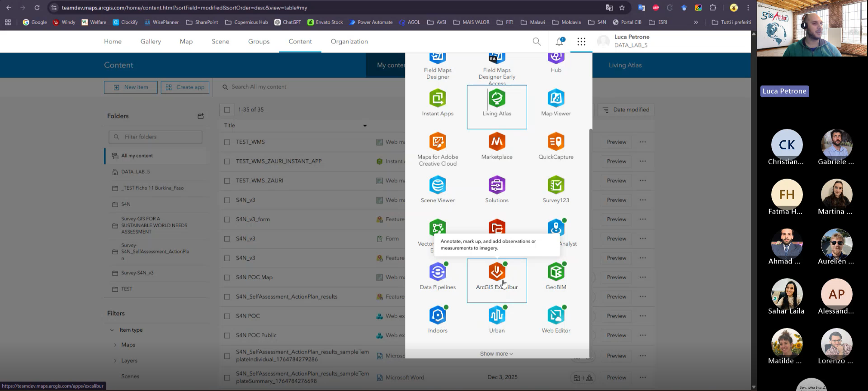Click the search magnifier icon in header
The image size is (868, 391).
[x=537, y=42]
